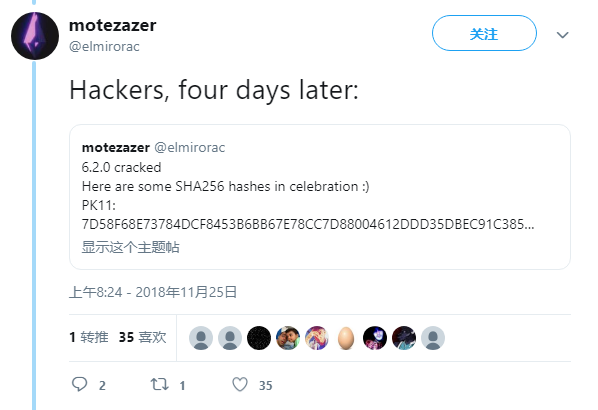View the 1 转推 retweets list
The image size is (598, 410).
point(89,337)
